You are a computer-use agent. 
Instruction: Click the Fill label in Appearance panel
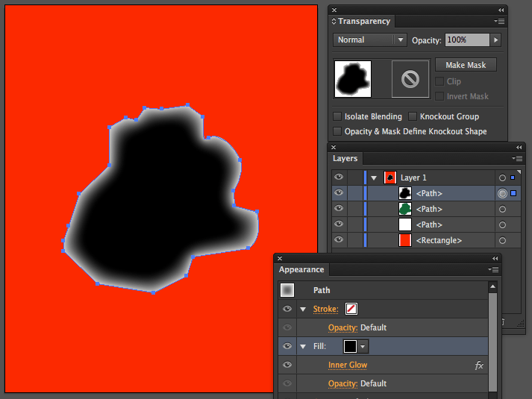[x=319, y=346]
